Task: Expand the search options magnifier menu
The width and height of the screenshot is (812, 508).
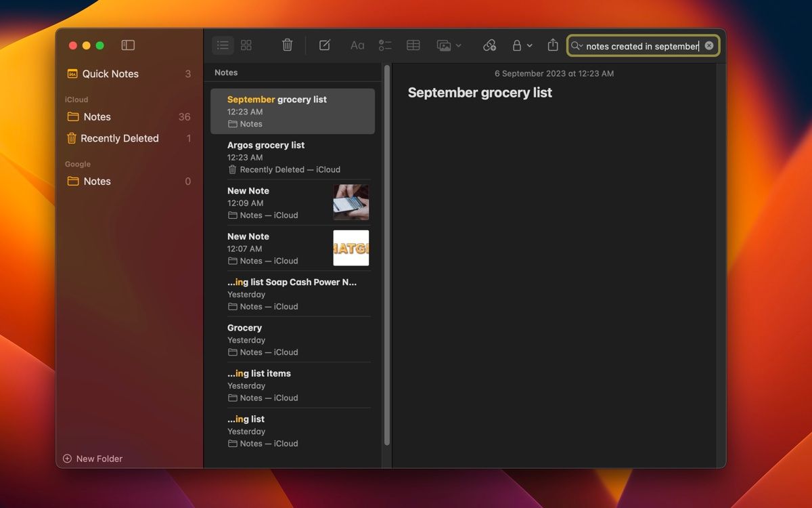Action: pos(577,46)
